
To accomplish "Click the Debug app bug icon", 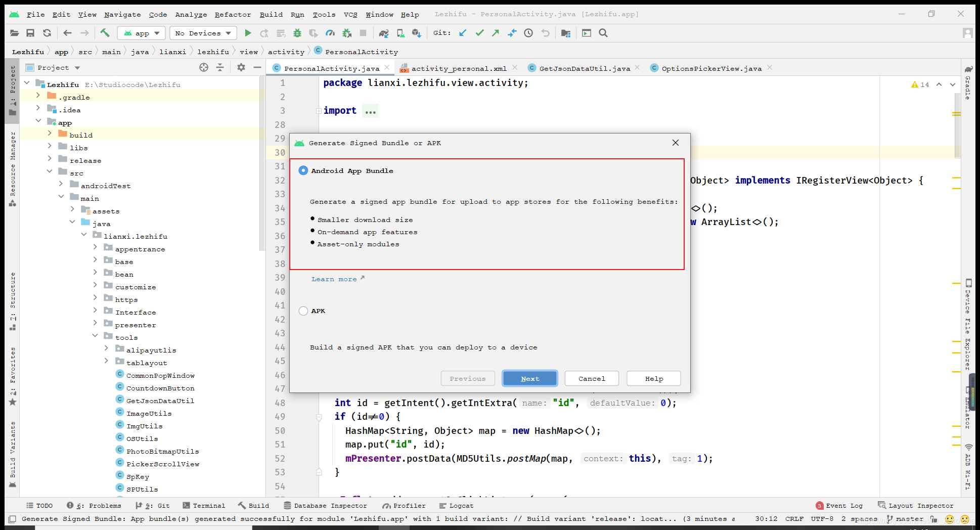I will click(297, 33).
